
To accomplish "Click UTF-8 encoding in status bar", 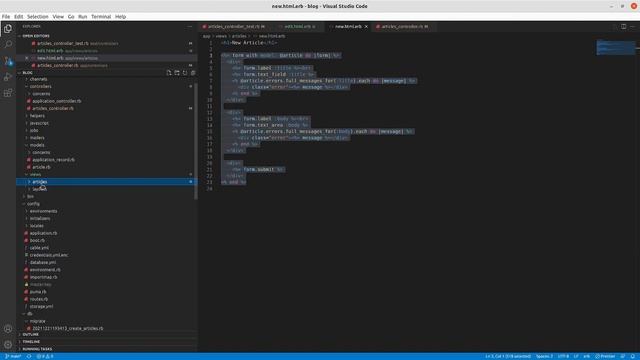I will [x=563, y=356].
